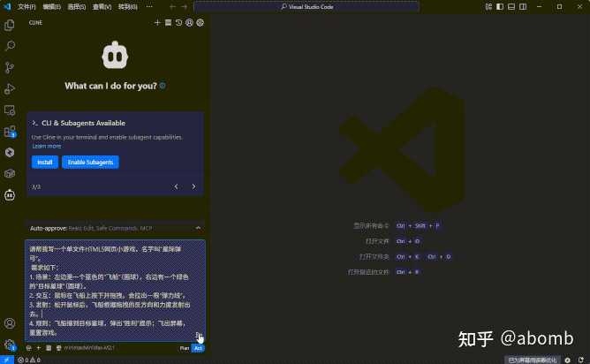Go to next announcement card
Screen dimensions: 590x364
click(193, 186)
